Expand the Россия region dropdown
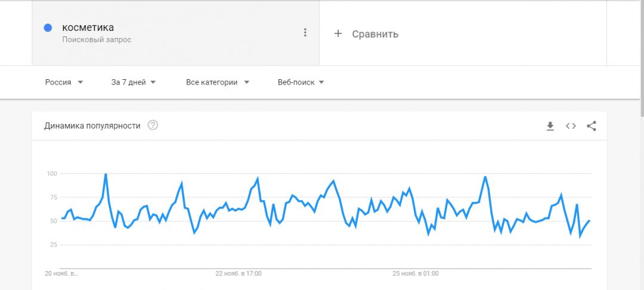The width and height of the screenshot is (644, 290). 64,82
